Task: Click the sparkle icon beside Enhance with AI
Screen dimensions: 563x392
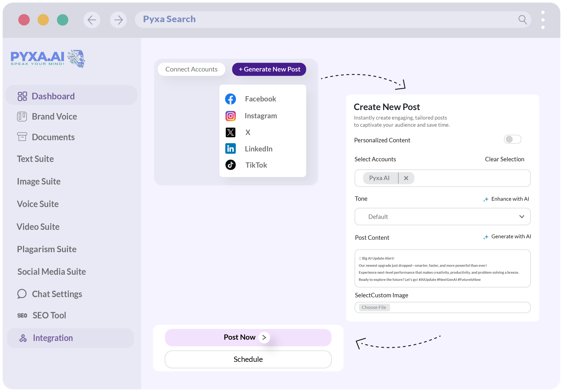Action: coord(486,199)
